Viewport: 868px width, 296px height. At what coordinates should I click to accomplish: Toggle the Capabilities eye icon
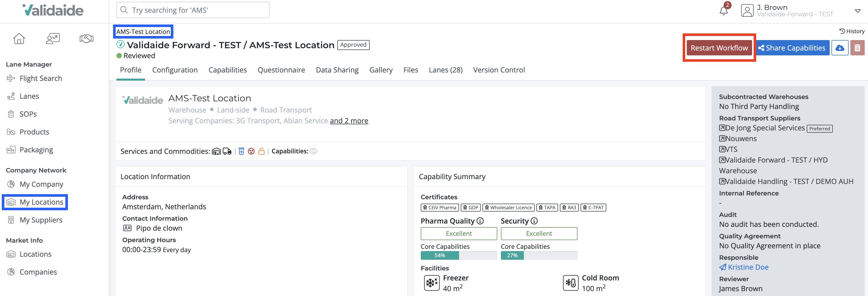pos(313,152)
